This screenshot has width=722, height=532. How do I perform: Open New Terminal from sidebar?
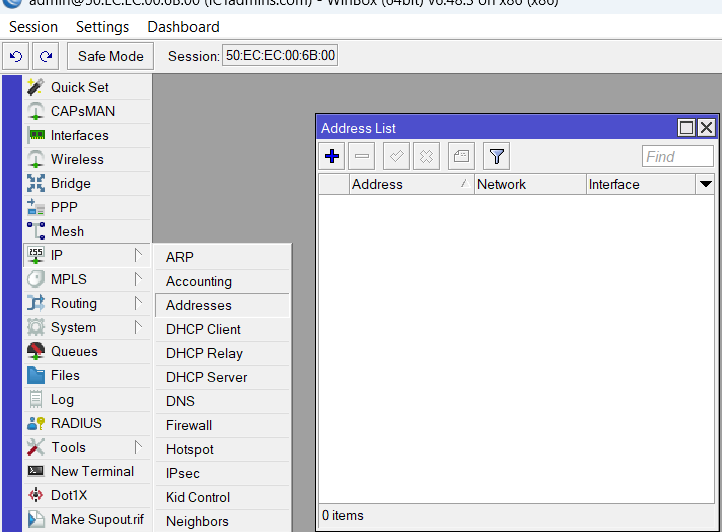pyautogui.click(x=87, y=471)
